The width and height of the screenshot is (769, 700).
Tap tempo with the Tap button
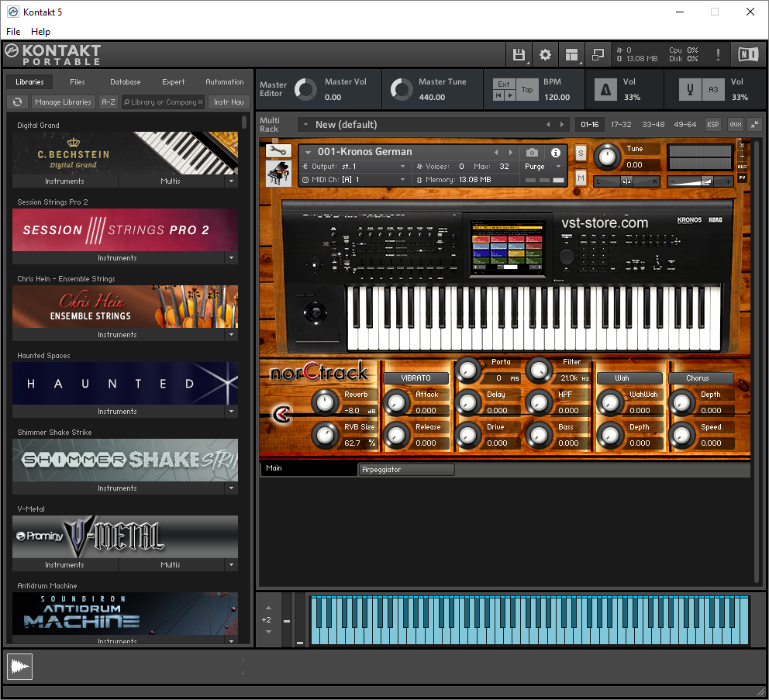click(x=527, y=90)
